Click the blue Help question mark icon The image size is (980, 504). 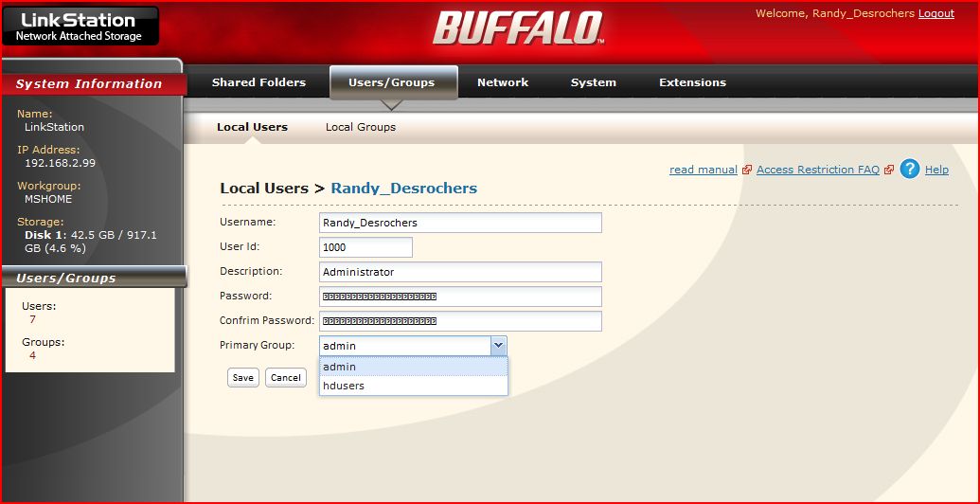click(910, 169)
